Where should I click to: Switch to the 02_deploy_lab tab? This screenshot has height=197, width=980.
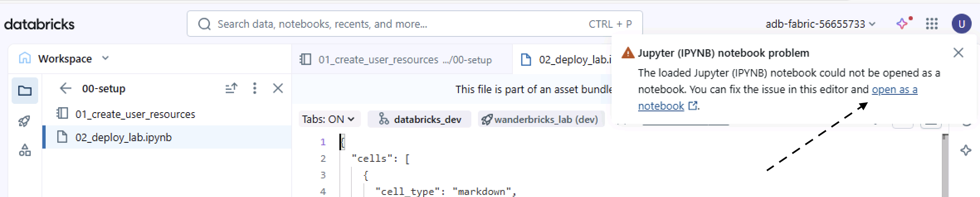[562, 60]
